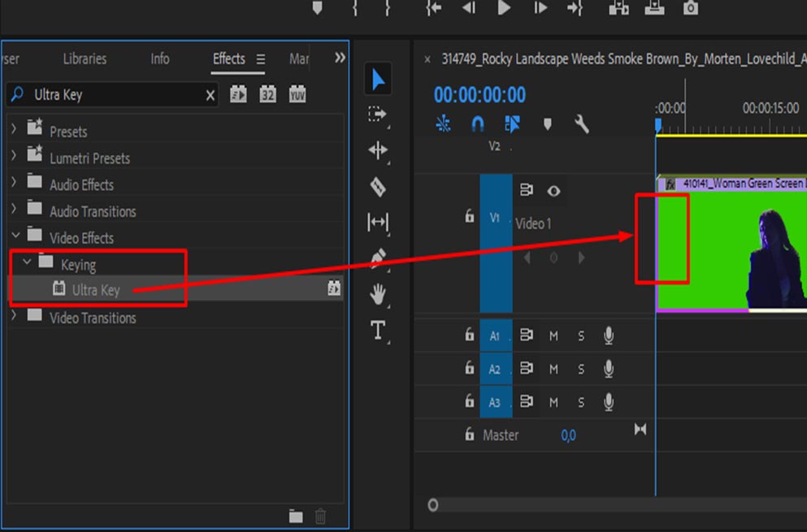This screenshot has width=807, height=532.
Task: Activate the Slip tool
Action: coord(378,222)
